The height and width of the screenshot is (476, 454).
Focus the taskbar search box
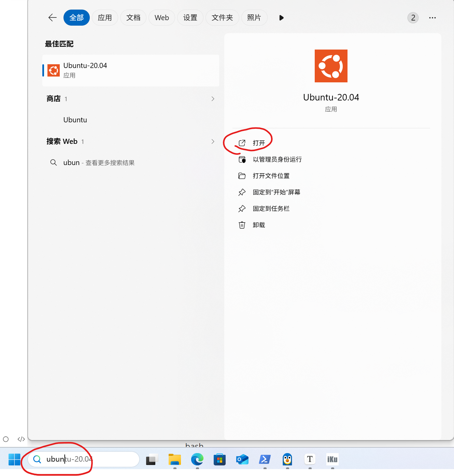pos(84,459)
